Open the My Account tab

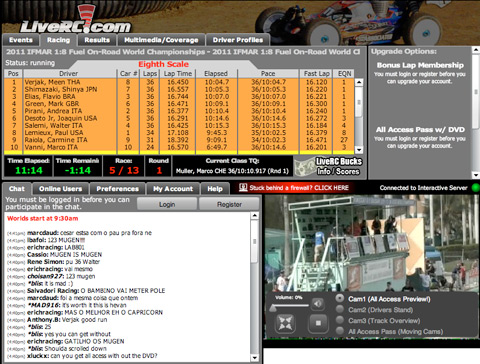point(173,189)
